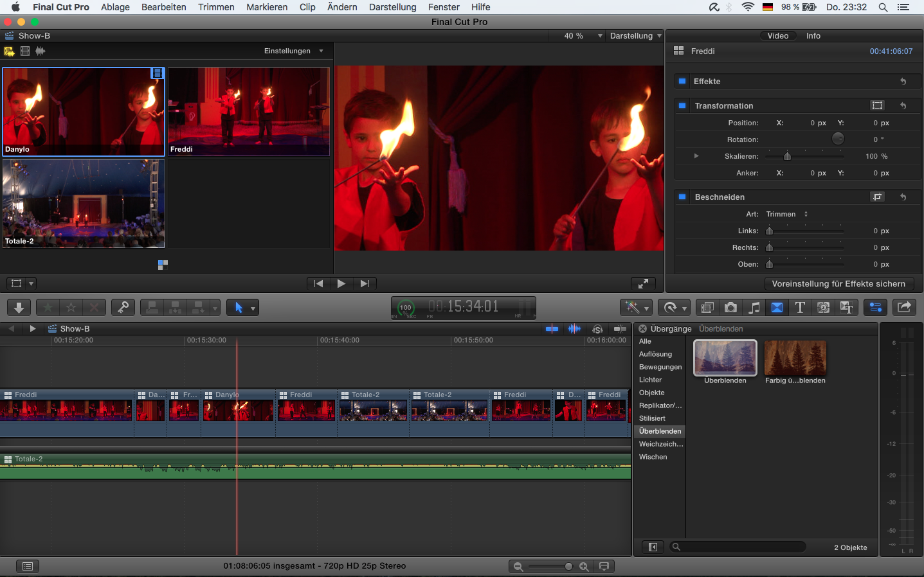Screen dimensions: 924x577
Task: Jump to next edit in viewer
Action: [x=365, y=283]
